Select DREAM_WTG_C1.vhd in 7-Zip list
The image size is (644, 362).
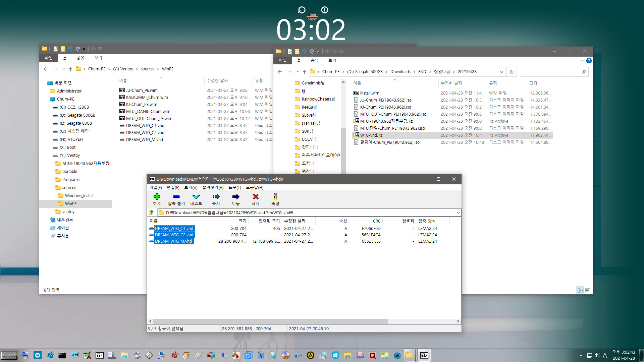coord(174,228)
